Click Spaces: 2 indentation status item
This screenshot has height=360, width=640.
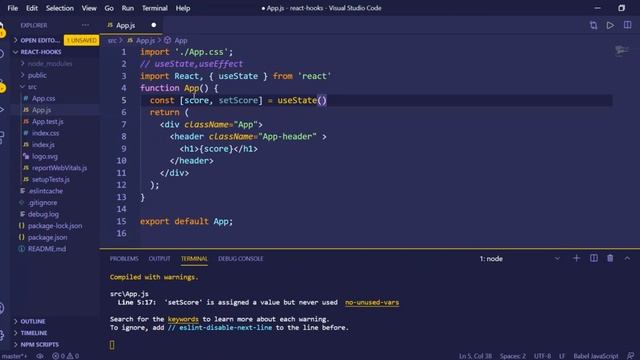click(x=513, y=356)
